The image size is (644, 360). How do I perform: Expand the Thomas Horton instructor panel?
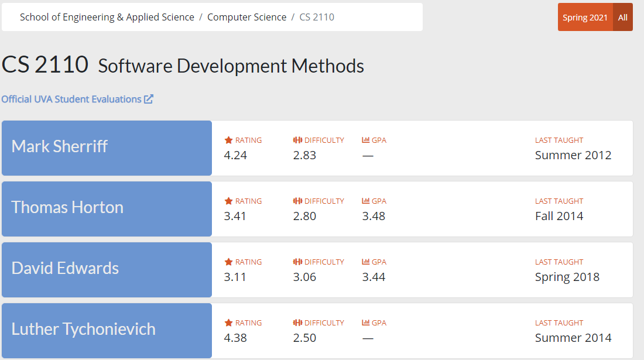coord(107,208)
